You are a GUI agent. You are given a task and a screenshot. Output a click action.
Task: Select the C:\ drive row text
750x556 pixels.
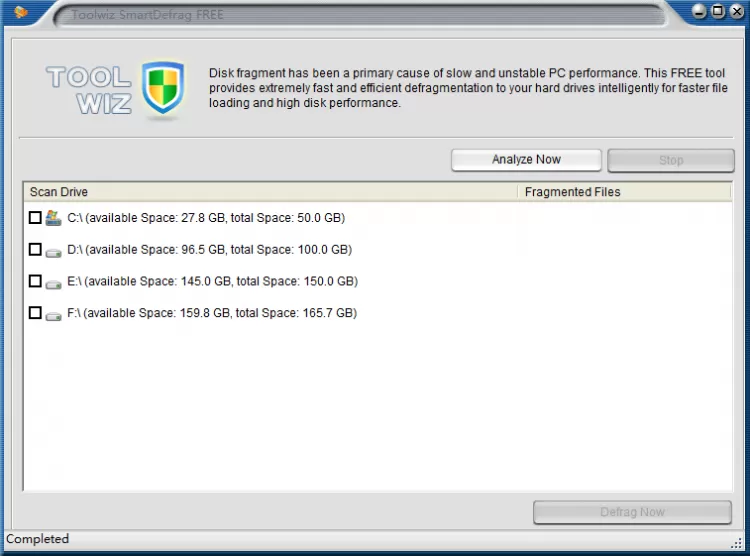click(206, 218)
